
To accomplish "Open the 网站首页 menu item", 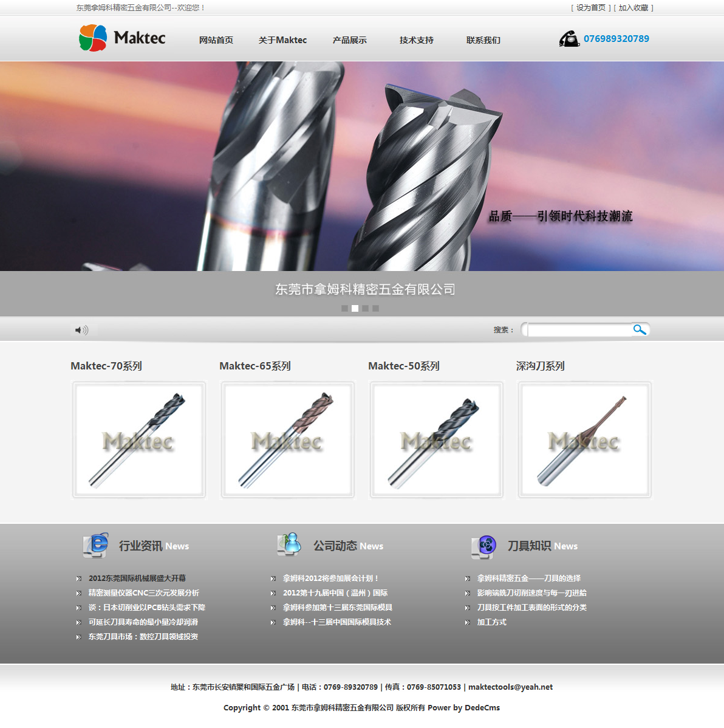I will (x=216, y=40).
